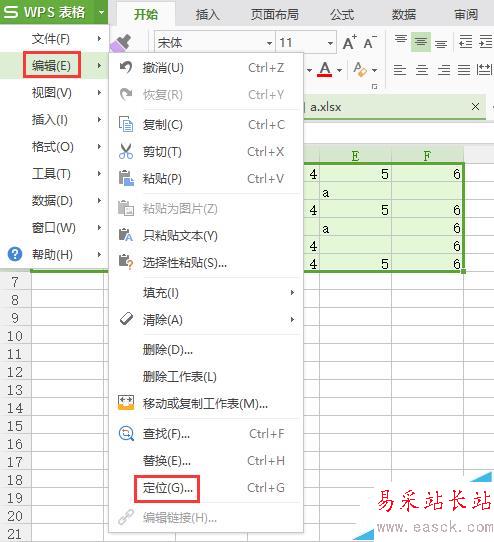Select row 18 header
Image resolution: width=494 pixels, height=542 pixels.
pyautogui.click(x=15, y=480)
